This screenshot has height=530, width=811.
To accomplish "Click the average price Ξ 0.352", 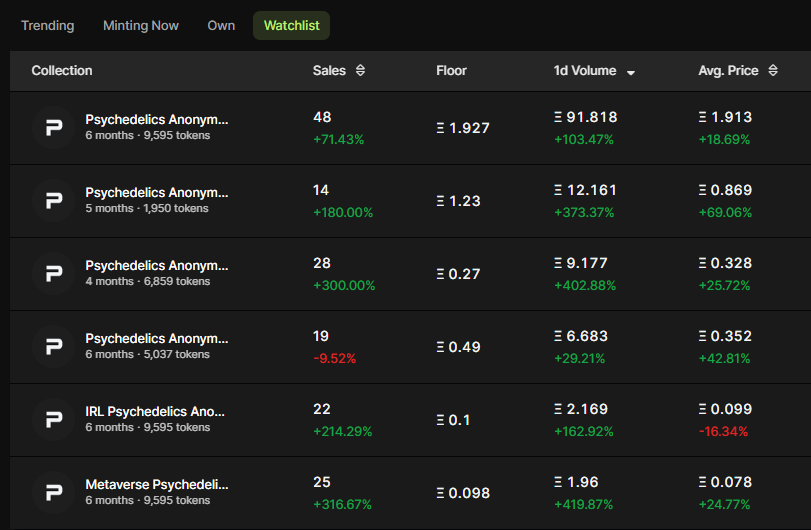I will tap(725, 336).
